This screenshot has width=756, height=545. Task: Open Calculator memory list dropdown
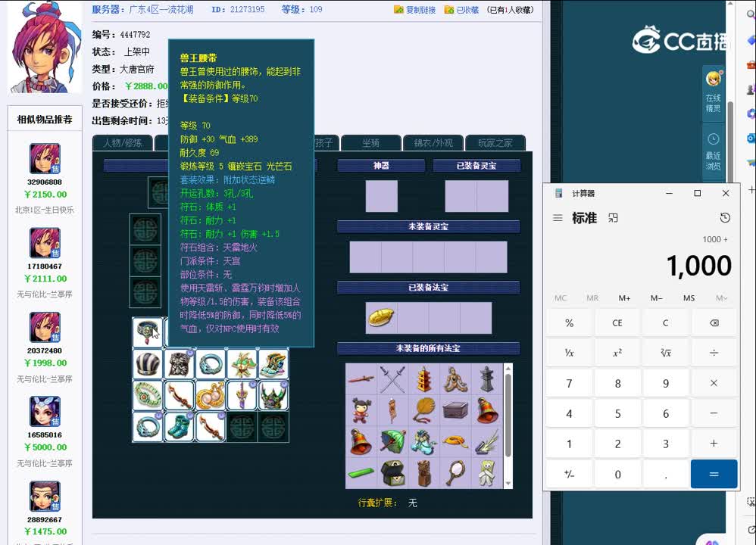point(721,298)
